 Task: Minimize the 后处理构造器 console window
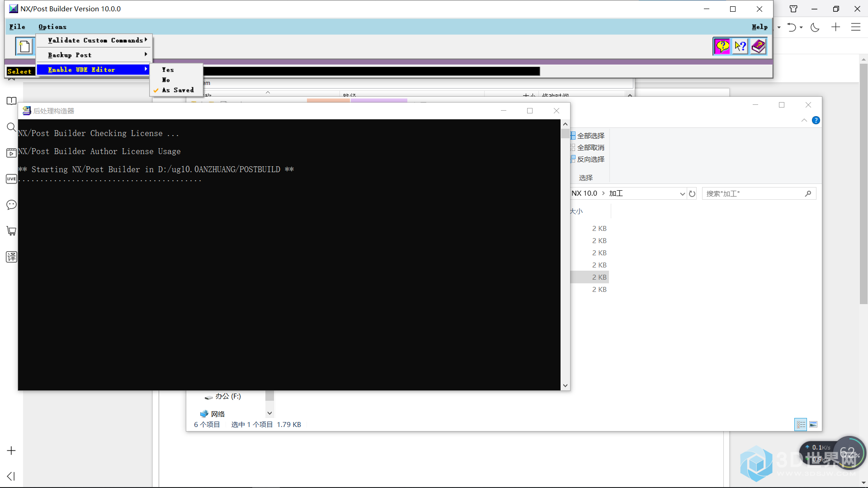504,111
